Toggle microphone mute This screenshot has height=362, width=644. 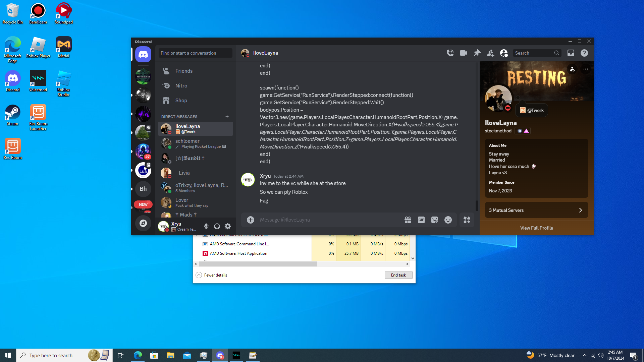coord(206,227)
